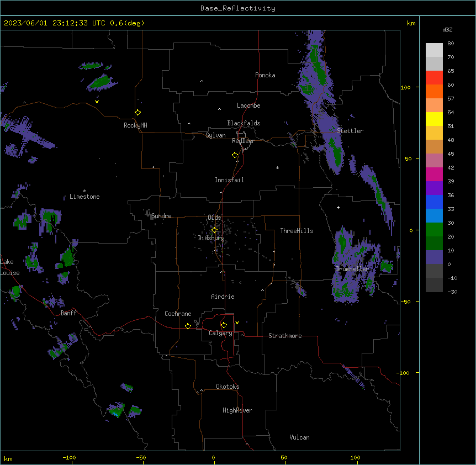The height and width of the screenshot is (465, 476).
Task: Click the yellow diamond marker at Olds
Action: (214, 230)
